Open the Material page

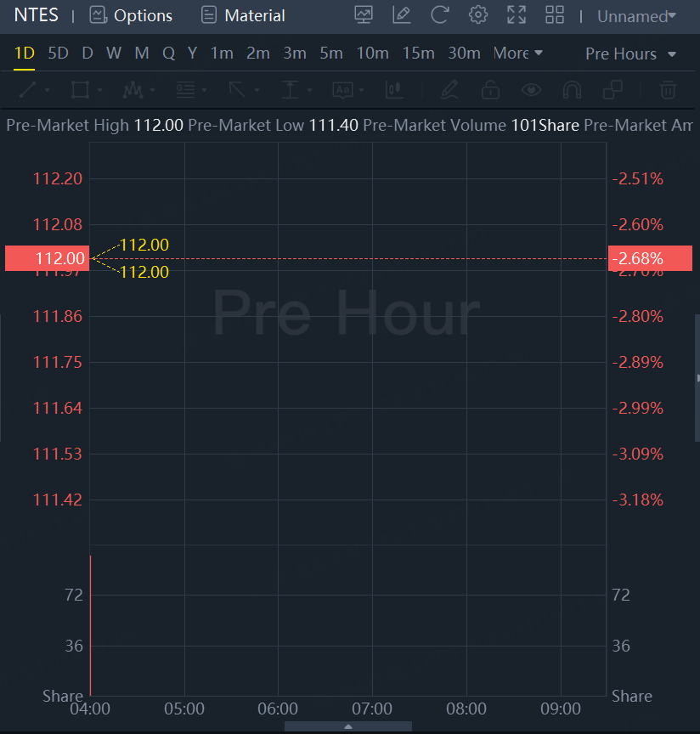(243, 15)
